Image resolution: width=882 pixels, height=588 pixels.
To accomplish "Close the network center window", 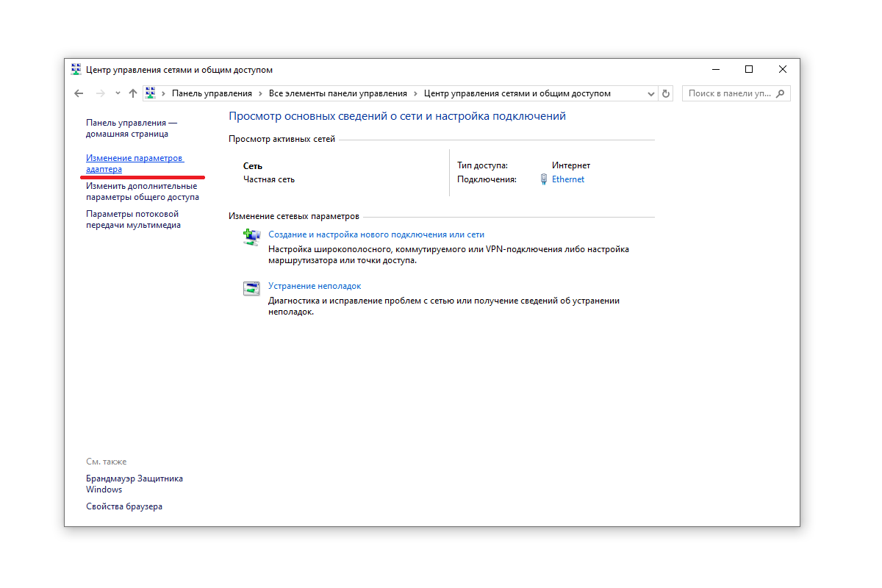I will [x=783, y=70].
